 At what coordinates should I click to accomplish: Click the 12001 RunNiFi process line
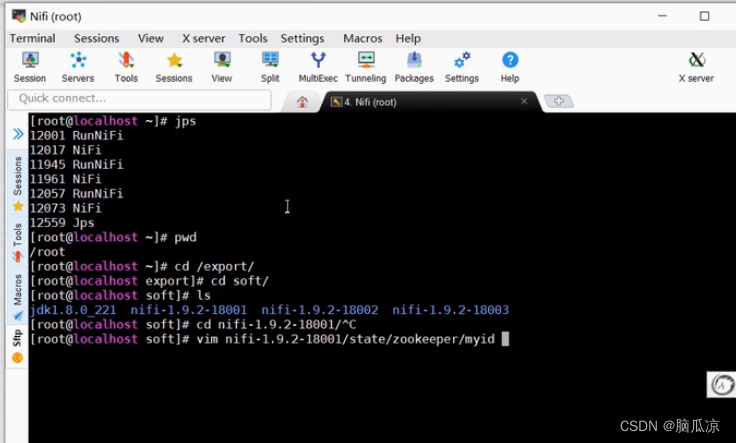pyautogui.click(x=77, y=135)
